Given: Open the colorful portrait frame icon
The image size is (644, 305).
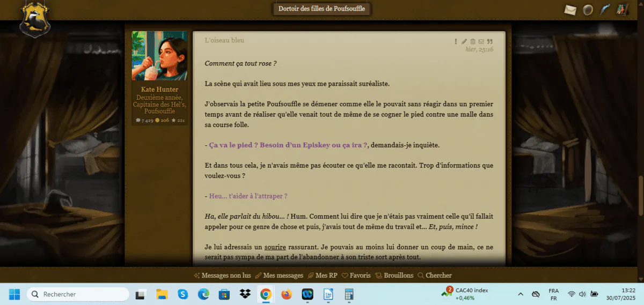Looking at the screenshot, I should tap(622, 10).
